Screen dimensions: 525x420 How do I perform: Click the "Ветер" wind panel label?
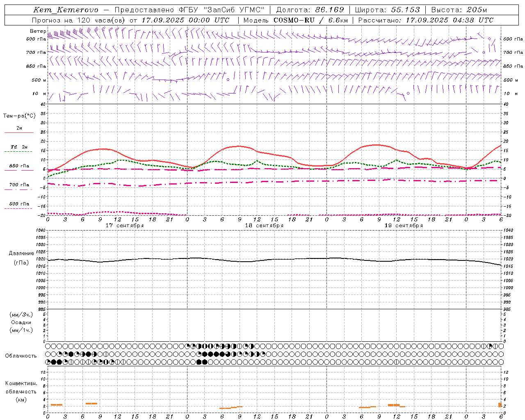tap(38, 31)
